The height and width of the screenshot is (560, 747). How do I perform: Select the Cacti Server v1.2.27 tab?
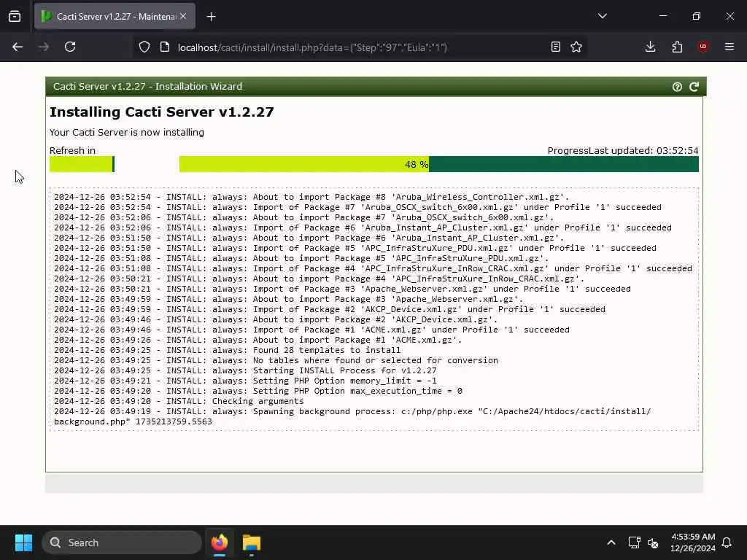[115, 16]
